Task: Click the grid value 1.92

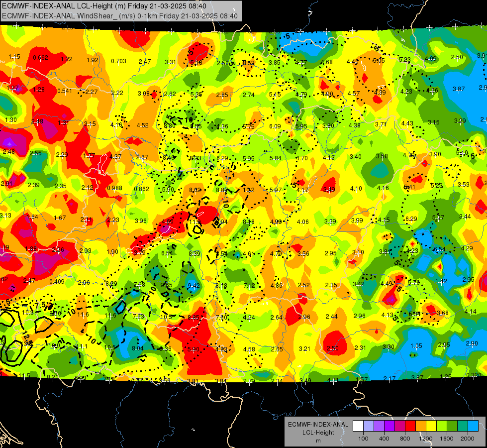Action: 92,60
